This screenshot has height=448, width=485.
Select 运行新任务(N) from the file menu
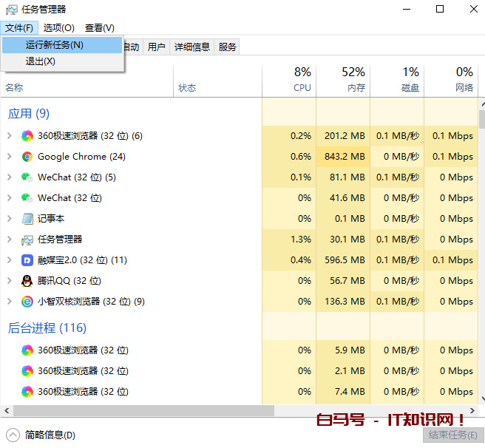coord(55,45)
